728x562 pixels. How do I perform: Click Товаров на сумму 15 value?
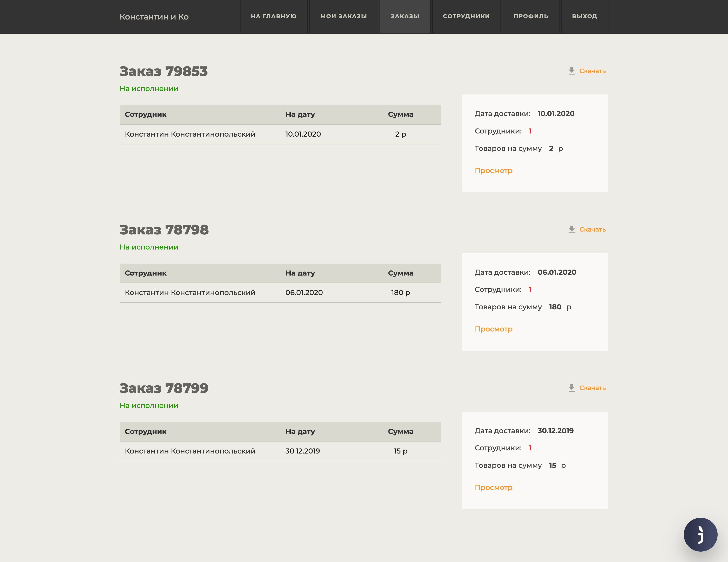tap(552, 465)
